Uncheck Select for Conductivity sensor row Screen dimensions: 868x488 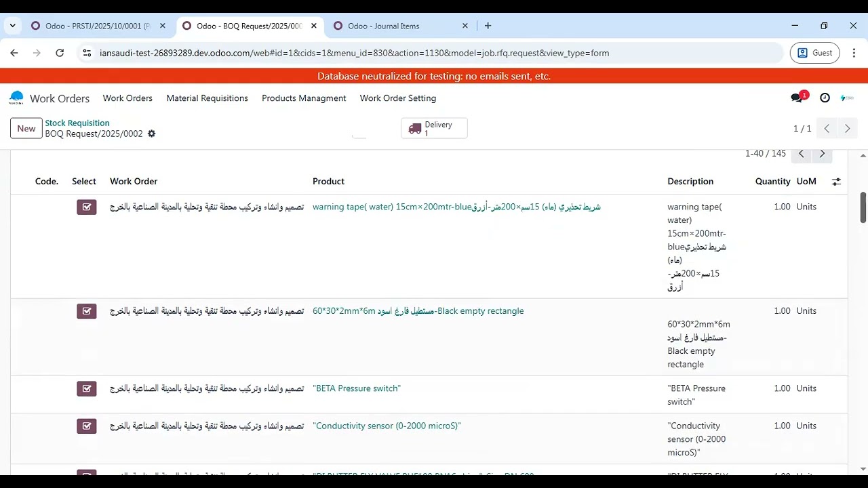[87, 426]
